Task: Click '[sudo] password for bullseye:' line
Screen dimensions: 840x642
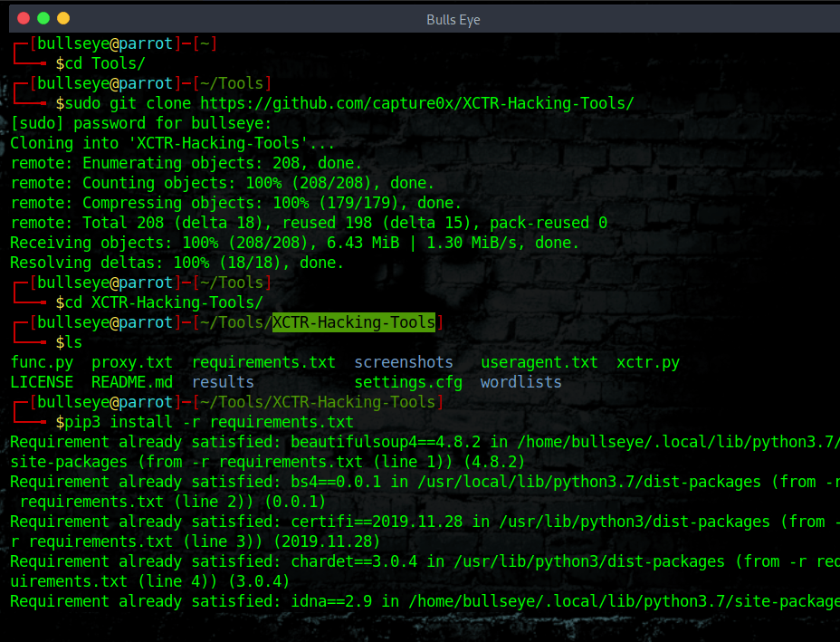Action: pos(141,123)
